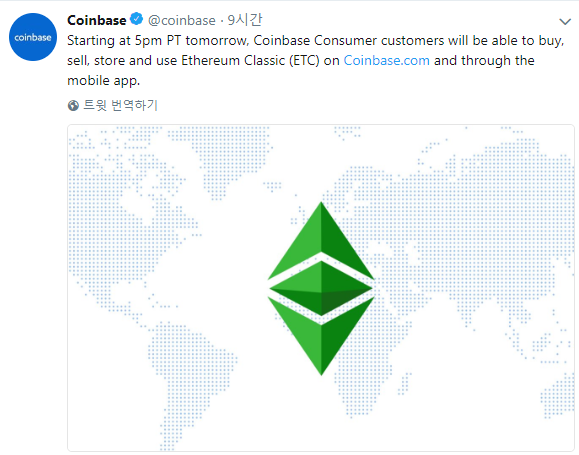Click the globe icon beside the translate option
This screenshot has width=579, height=455.
pos(73,106)
